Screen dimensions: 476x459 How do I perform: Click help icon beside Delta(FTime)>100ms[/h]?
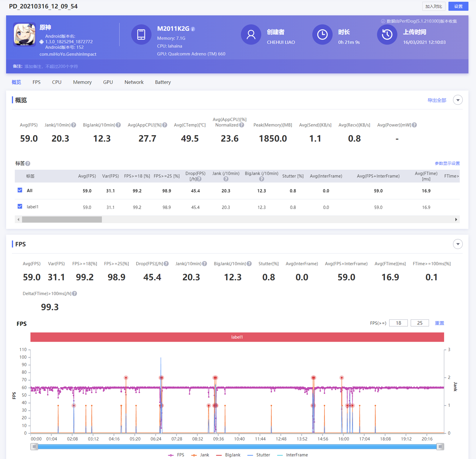point(75,294)
